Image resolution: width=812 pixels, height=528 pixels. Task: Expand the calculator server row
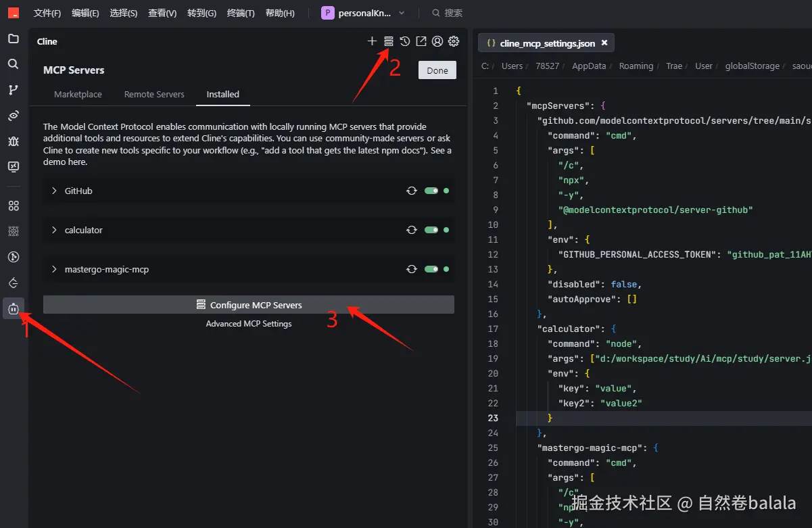[x=54, y=231]
